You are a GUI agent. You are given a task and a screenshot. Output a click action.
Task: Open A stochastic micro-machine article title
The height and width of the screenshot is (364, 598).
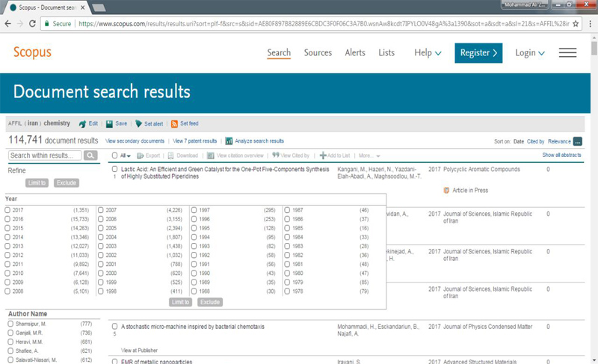193,327
